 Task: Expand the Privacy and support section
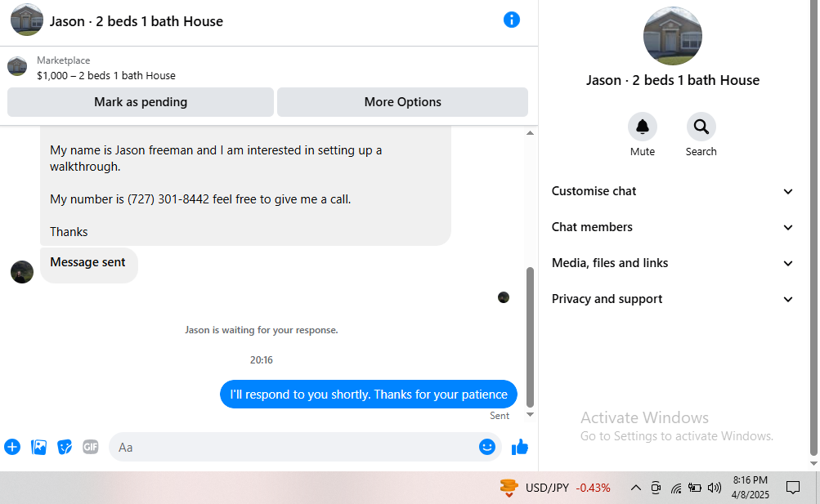(672, 299)
